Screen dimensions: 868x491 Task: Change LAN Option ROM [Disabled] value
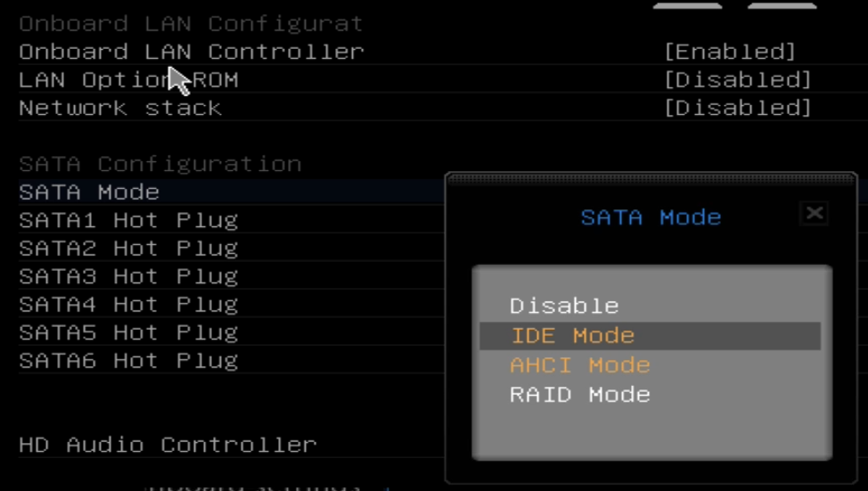click(x=737, y=80)
